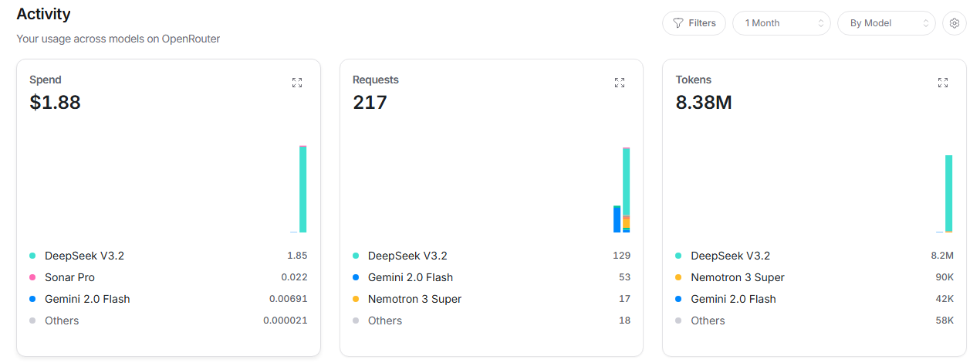Select Nemotron 3 Super in Requests legend

coord(414,299)
